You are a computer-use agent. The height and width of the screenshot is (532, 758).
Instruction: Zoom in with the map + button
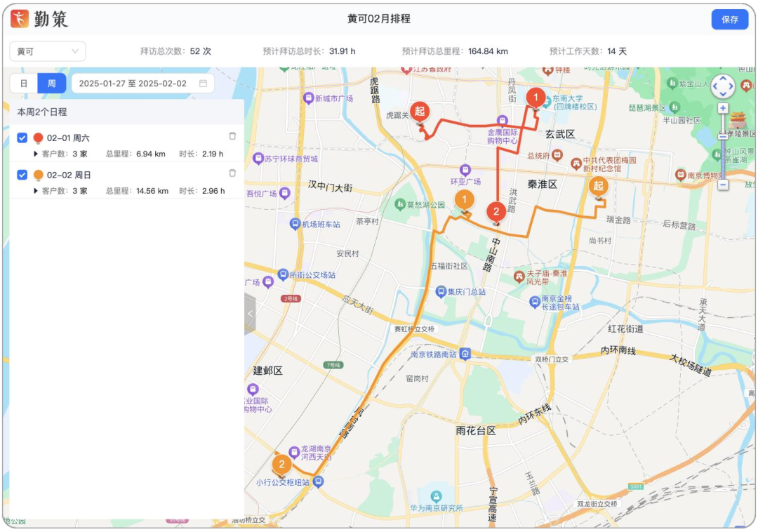722,109
